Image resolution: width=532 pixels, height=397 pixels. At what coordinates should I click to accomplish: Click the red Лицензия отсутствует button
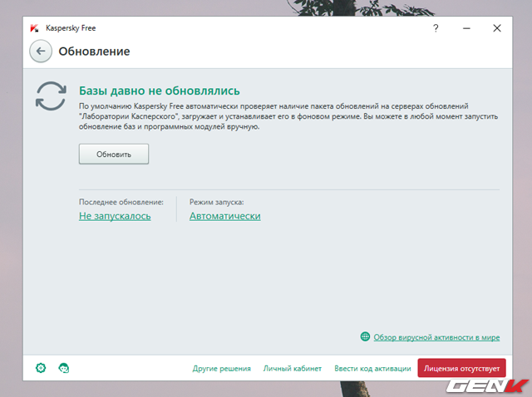[461, 368]
